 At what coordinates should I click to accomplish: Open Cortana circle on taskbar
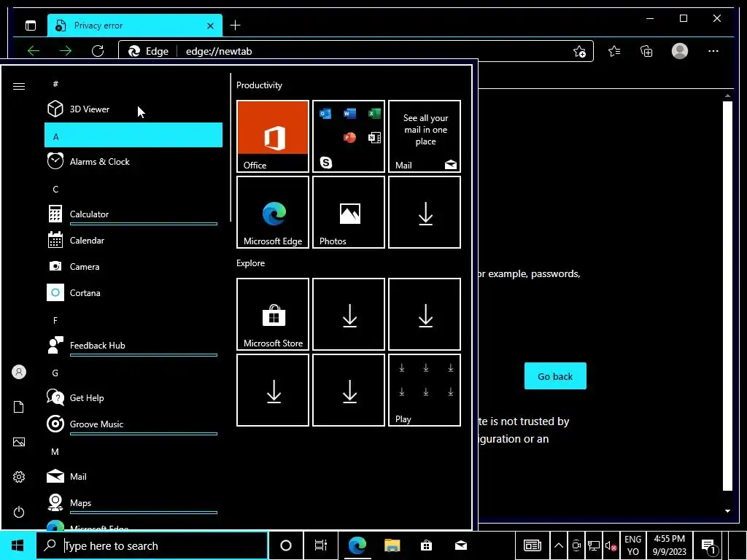[x=286, y=545]
